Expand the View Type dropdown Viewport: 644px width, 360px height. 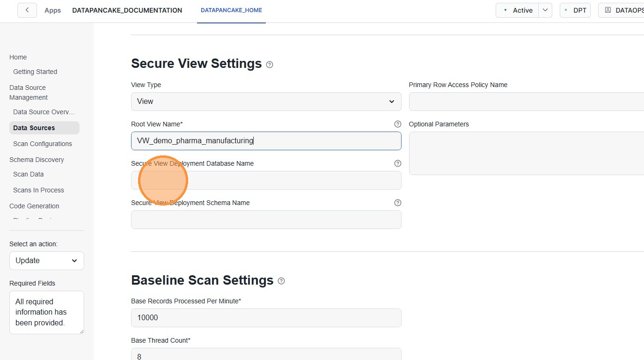coord(266,102)
